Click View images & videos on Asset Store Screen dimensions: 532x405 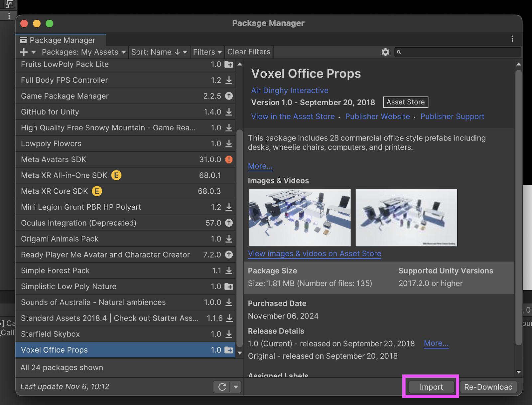[315, 254]
